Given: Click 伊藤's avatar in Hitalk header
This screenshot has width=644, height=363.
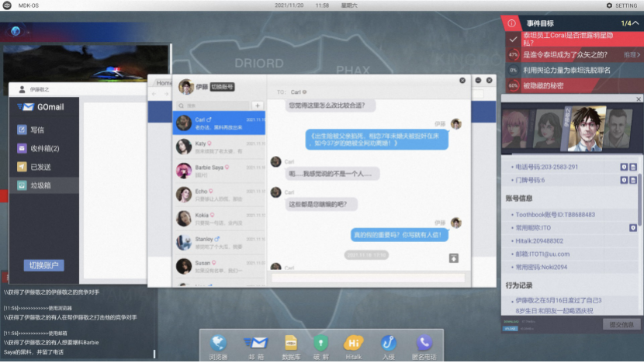Looking at the screenshot, I should click(185, 87).
